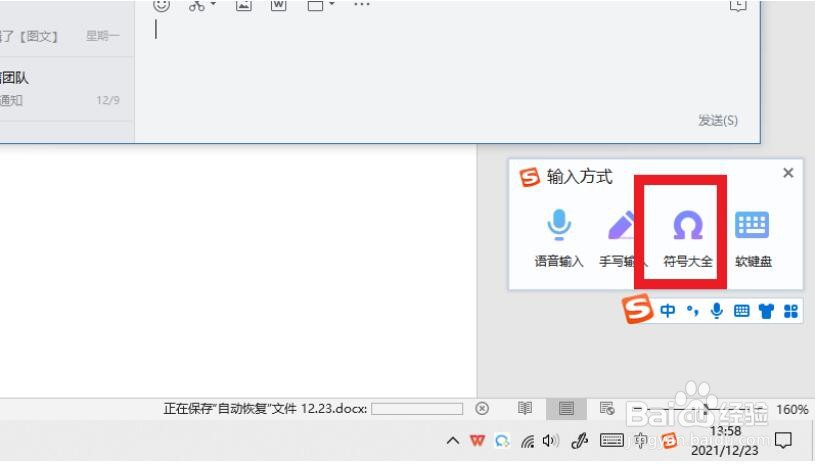
Task: Click the zoom slider handle
Action: [705, 409]
